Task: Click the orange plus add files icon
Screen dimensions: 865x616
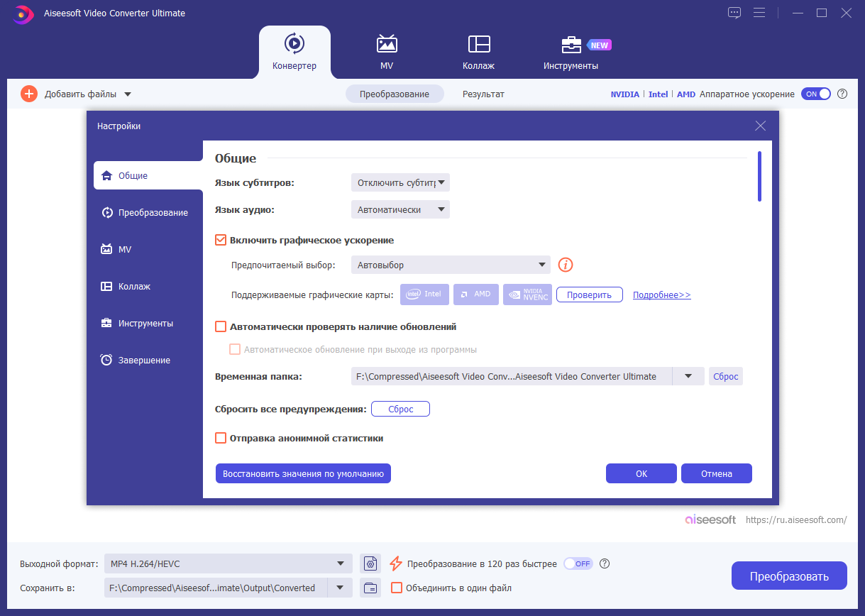Action: (x=28, y=94)
